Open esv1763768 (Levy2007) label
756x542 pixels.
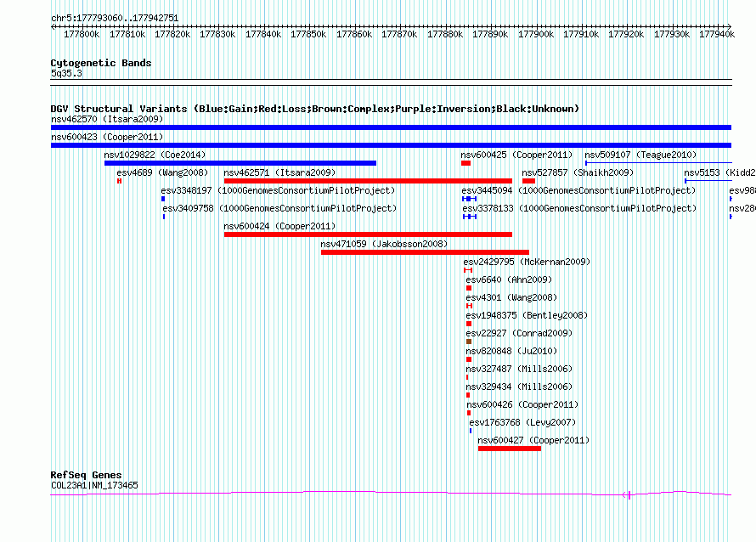[522, 422]
